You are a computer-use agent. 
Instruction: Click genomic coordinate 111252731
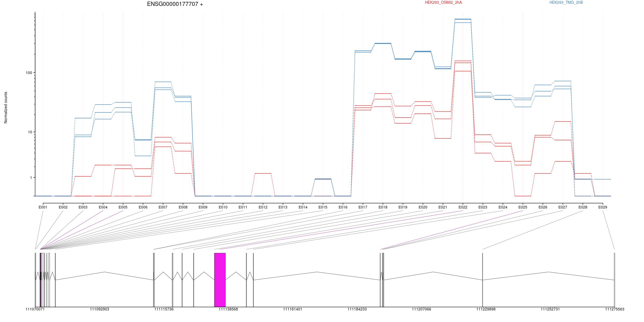coord(550,309)
